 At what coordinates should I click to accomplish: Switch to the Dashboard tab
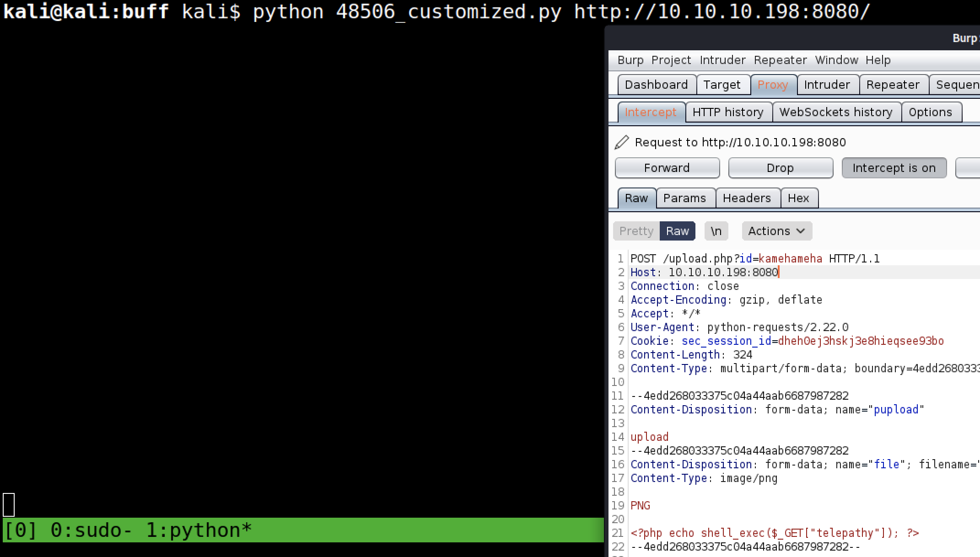656,85
